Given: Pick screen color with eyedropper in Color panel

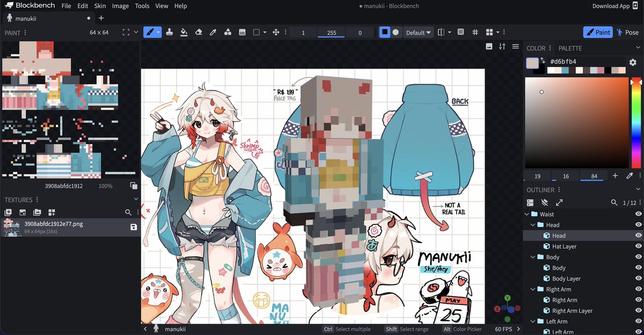Looking at the screenshot, I should pos(630,176).
